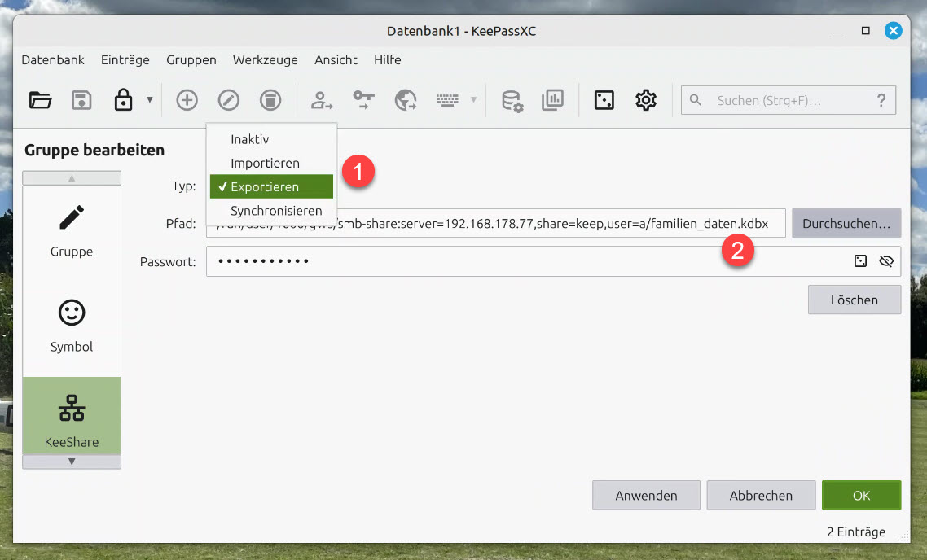
Task: Copy password to clipboard key icon
Action: 363,100
